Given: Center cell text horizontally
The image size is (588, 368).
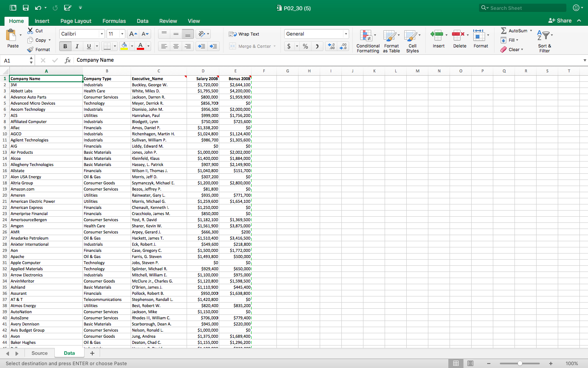Looking at the screenshot, I should pos(176,46).
